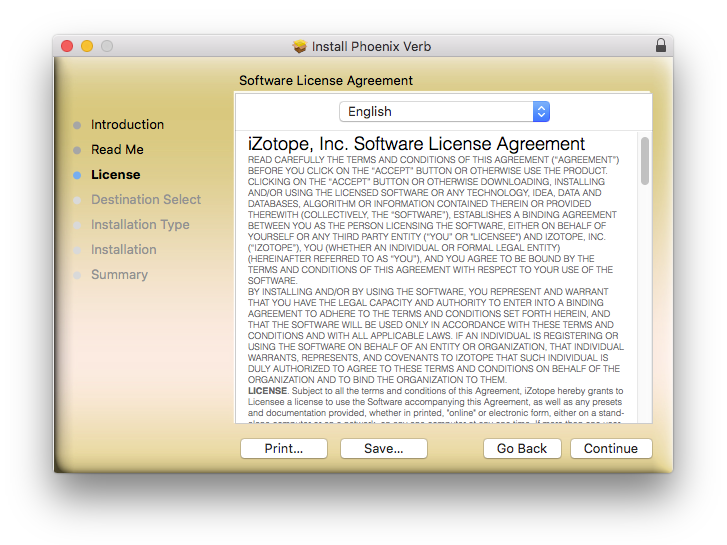Click the installer package icon in title

coord(300,46)
